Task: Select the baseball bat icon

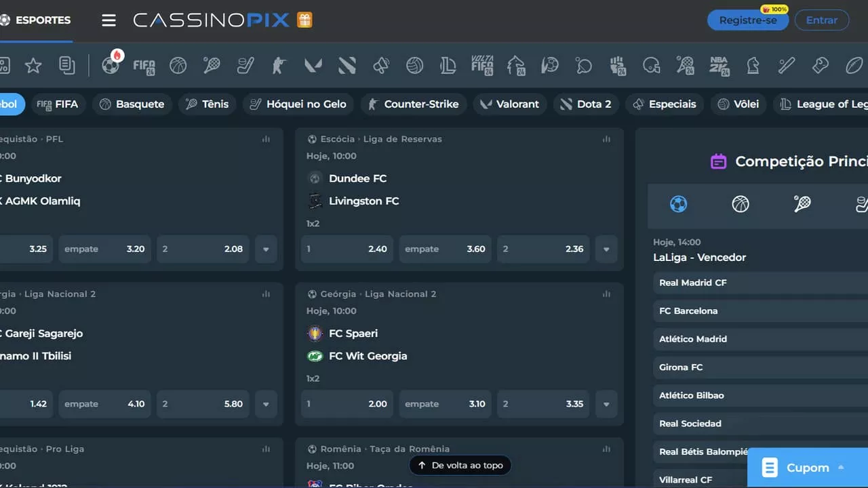Action: point(787,66)
